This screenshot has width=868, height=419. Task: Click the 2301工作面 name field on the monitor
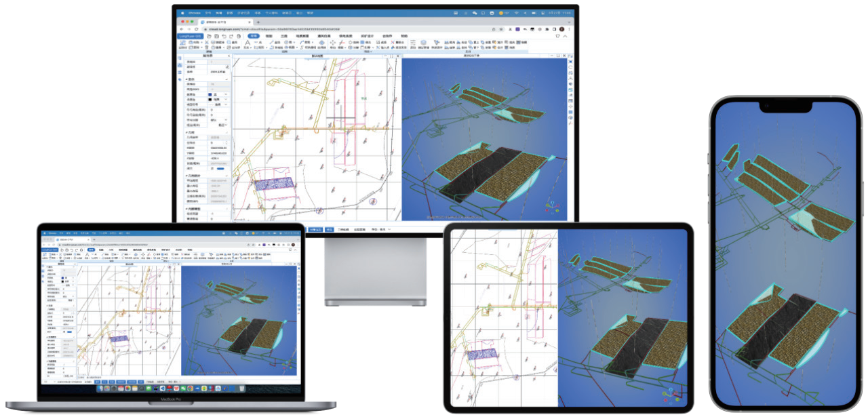point(218,71)
